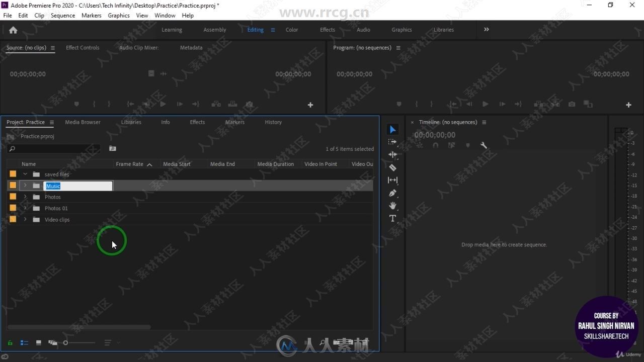644x362 pixels.
Task: Click the timeline Add Marker icon
Action: (467, 145)
